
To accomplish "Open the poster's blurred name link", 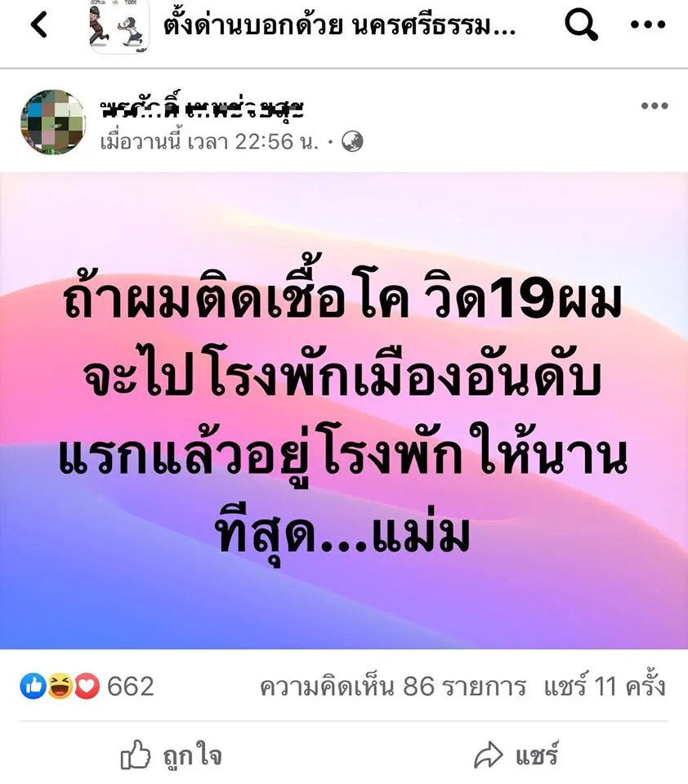I will coord(202,105).
